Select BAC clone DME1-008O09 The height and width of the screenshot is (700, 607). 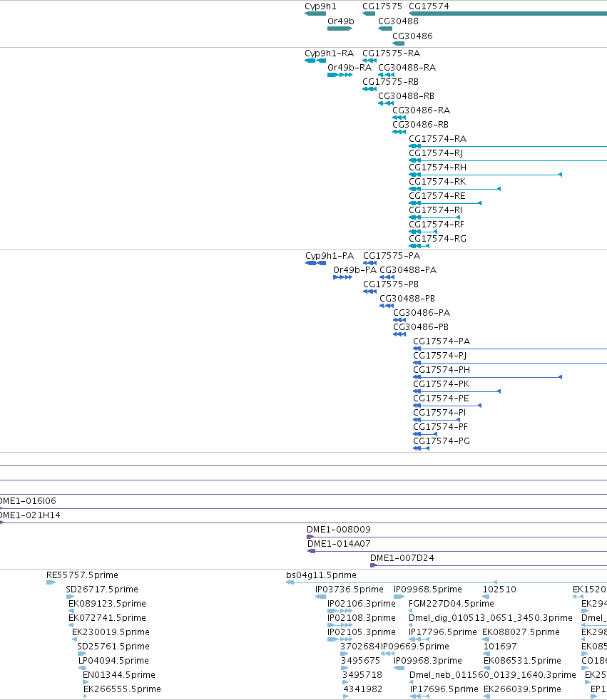(339, 530)
